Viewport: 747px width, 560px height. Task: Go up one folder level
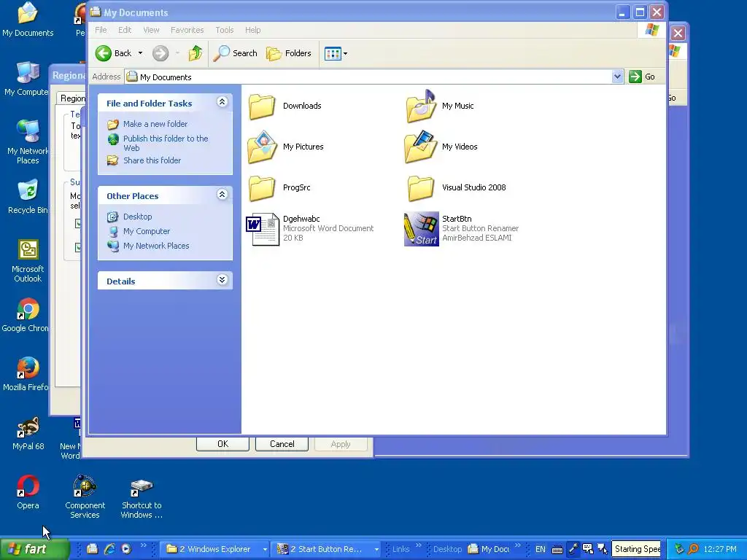pos(196,53)
